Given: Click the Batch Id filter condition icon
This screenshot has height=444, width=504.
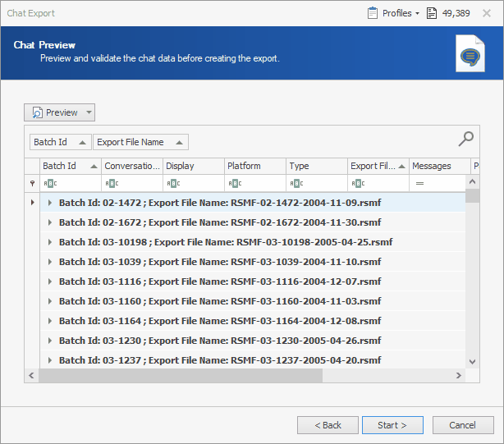Looking at the screenshot, I should tap(50, 184).
